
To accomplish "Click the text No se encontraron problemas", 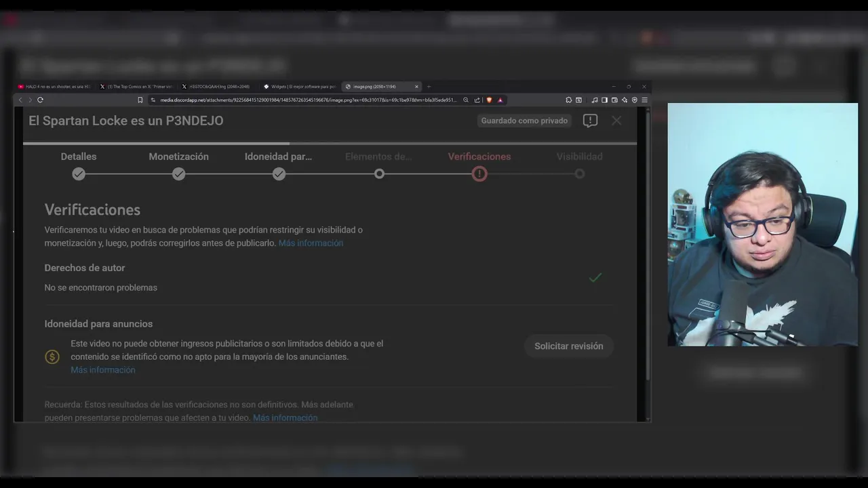I will [x=101, y=287].
